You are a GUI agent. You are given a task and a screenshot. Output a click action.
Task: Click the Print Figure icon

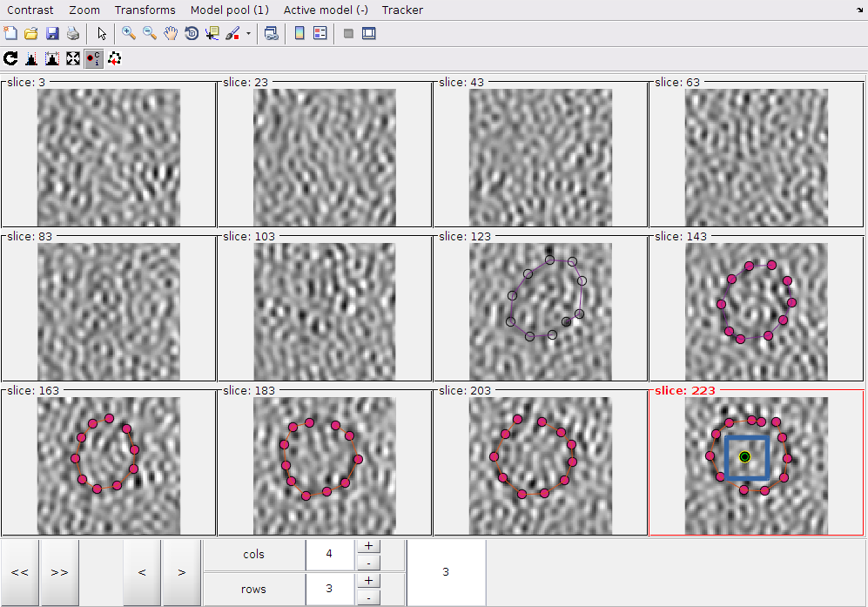[x=72, y=33]
